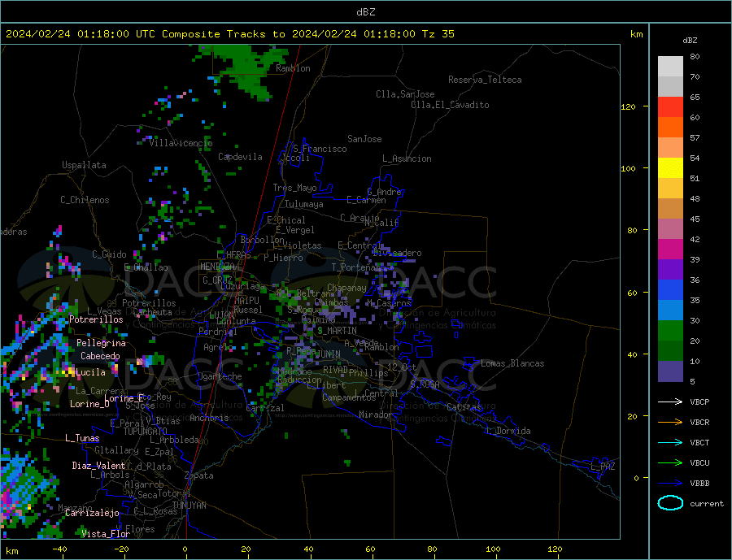732x560 pixels.
Task: Click the Pellegrina label
Action: pos(102,344)
